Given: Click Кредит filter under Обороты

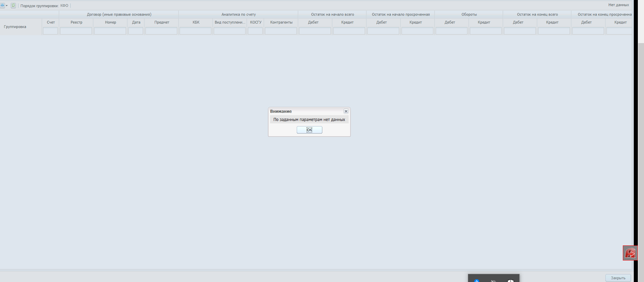Looking at the screenshot, I should coord(486,31).
